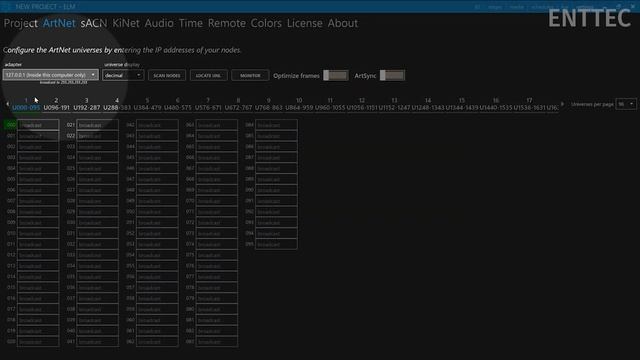Select universe page 5 U384-479
The image size is (640, 360).
[x=147, y=104]
